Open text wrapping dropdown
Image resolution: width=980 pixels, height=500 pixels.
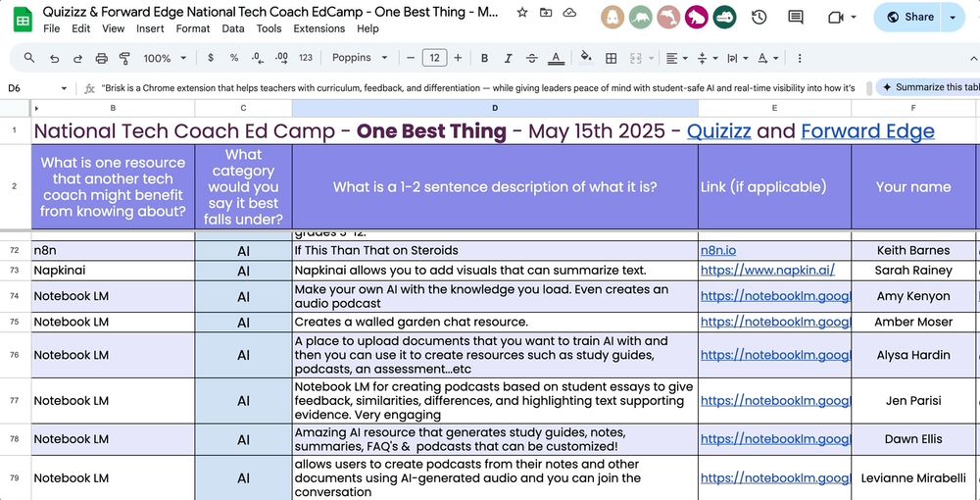738,58
